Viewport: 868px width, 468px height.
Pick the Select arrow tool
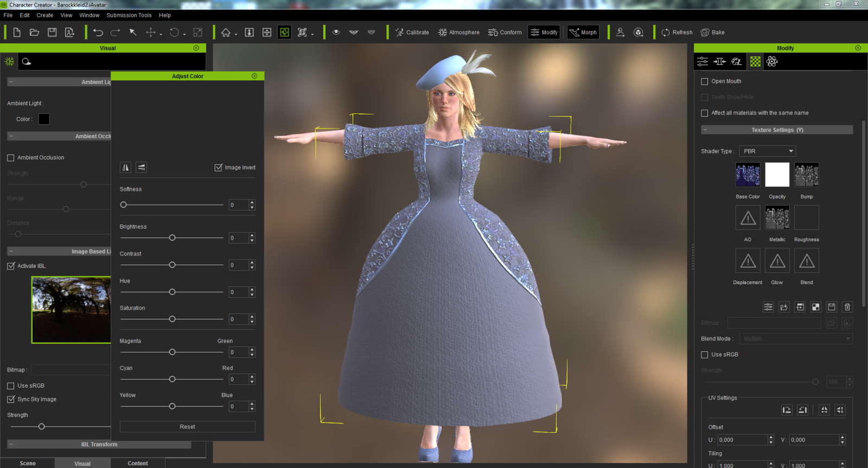pos(133,33)
